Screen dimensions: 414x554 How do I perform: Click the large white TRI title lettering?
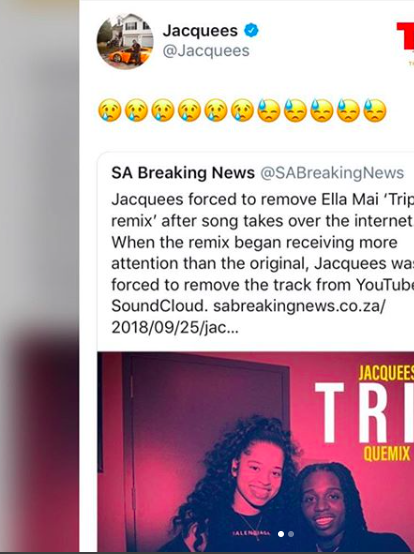364,412
